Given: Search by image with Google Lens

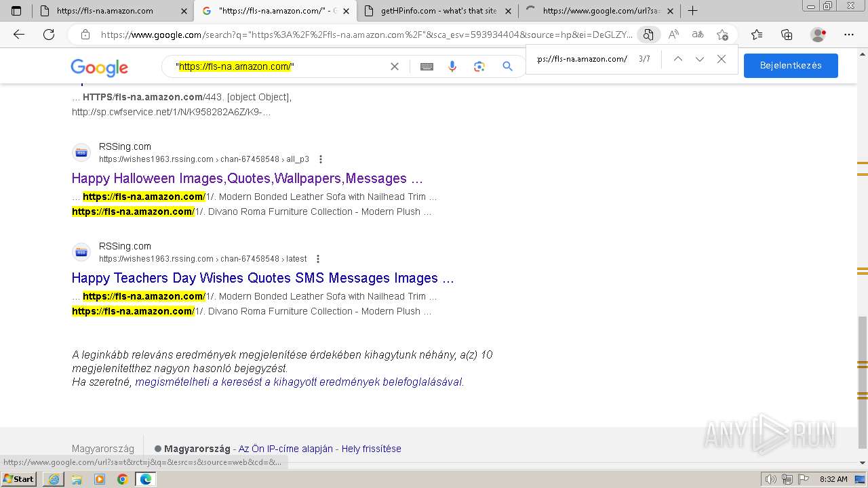Looking at the screenshot, I should 479,66.
